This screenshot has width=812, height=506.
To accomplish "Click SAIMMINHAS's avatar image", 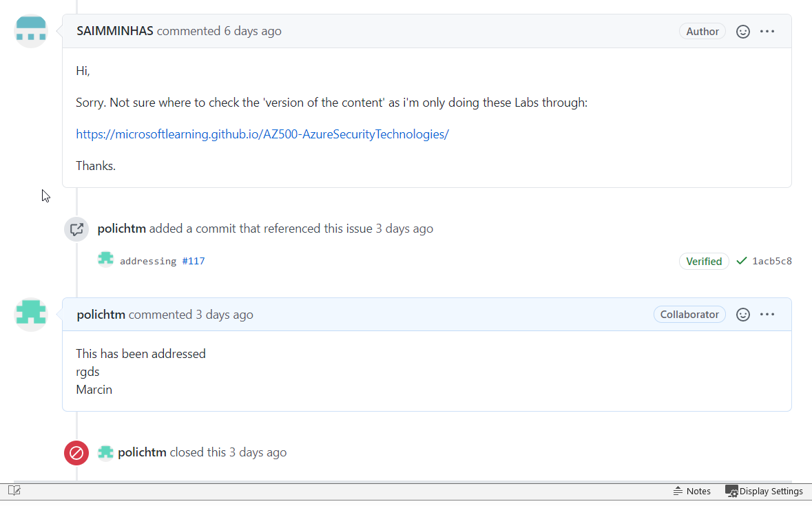I will pos(31,30).
